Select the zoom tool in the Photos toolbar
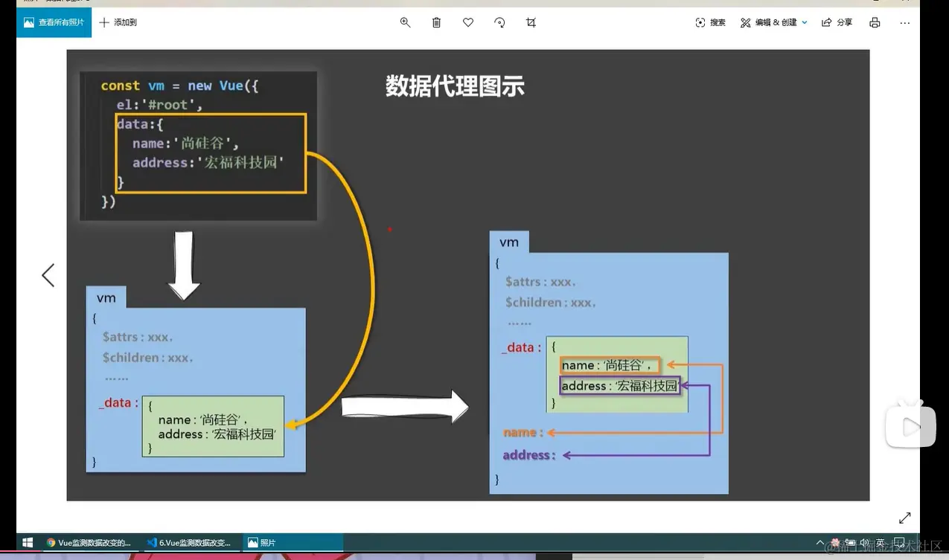 click(405, 22)
